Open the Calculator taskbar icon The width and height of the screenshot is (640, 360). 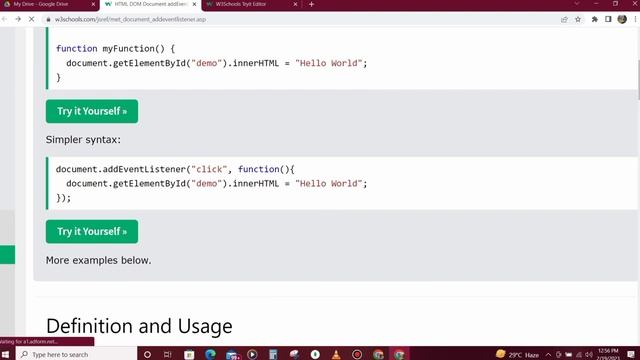click(273, 354)
